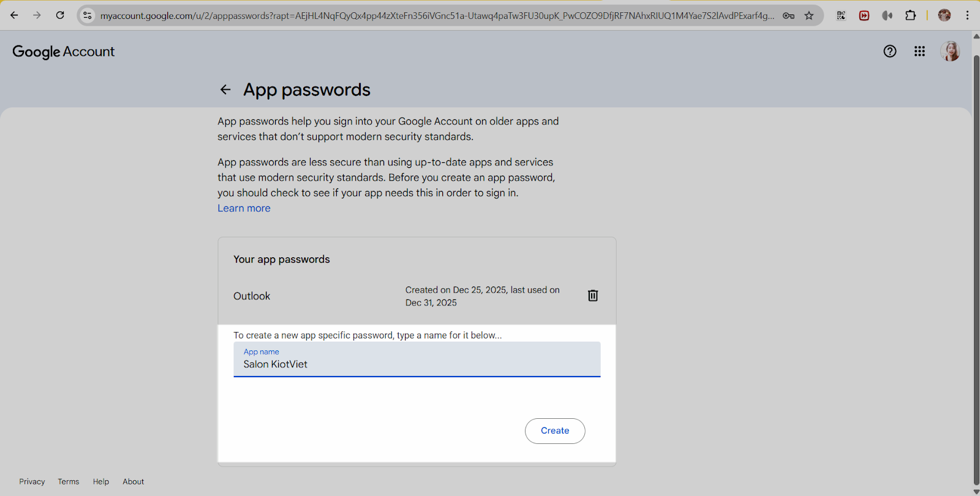Click the red fast-forward extension icon

[864, 15]
